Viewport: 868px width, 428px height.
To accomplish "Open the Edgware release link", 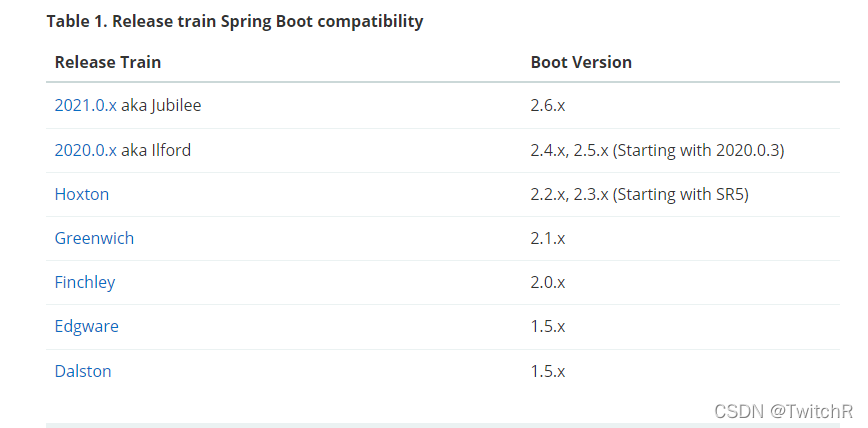I will (86, 326).
